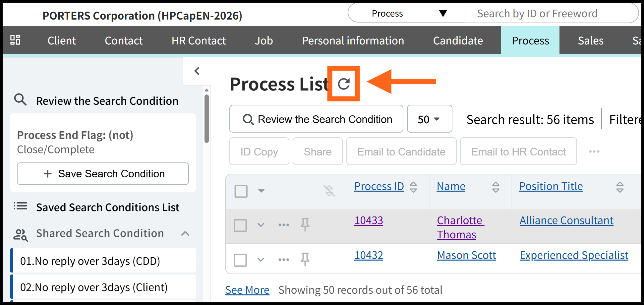This screenshot has height=305, width=644.
Task: Check the box for process 10432
Action: tap(240, 260)
